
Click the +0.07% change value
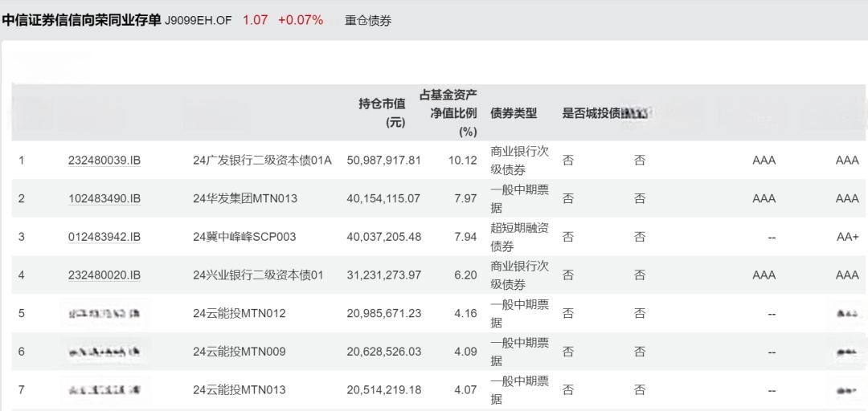(x=300, y=20)
